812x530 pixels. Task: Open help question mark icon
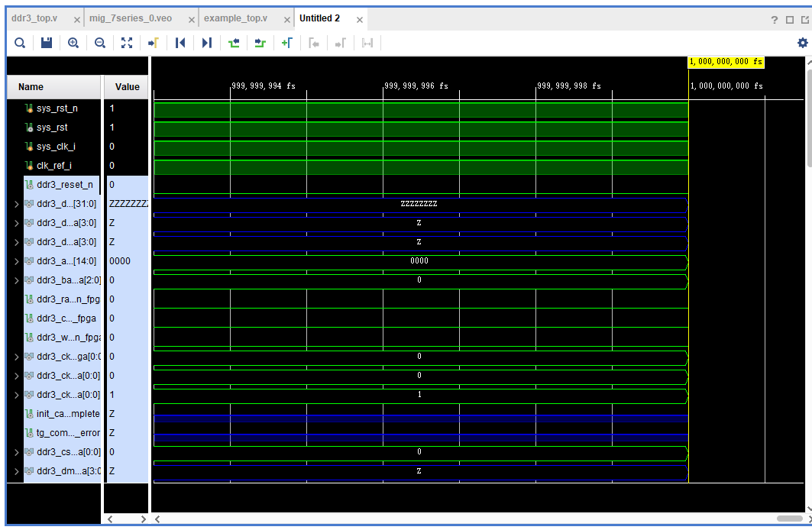pos(775,20)
